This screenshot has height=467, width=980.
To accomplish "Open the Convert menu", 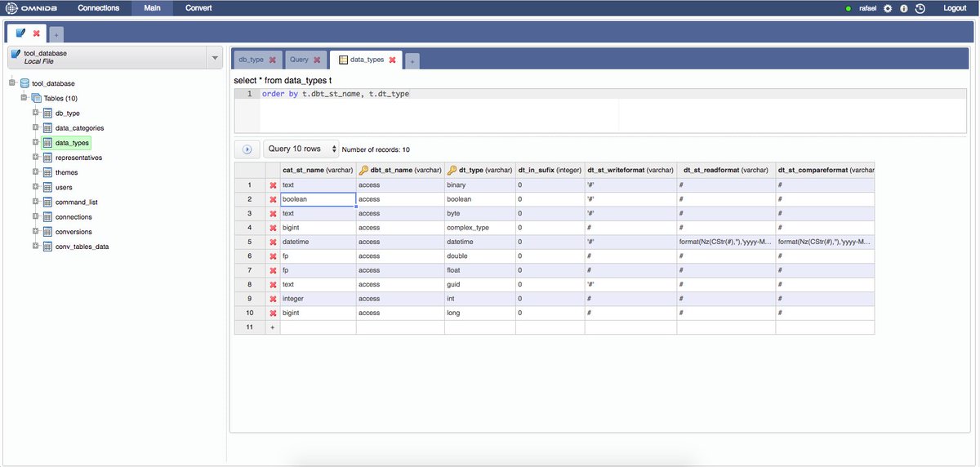I will [x=198, y=8].
